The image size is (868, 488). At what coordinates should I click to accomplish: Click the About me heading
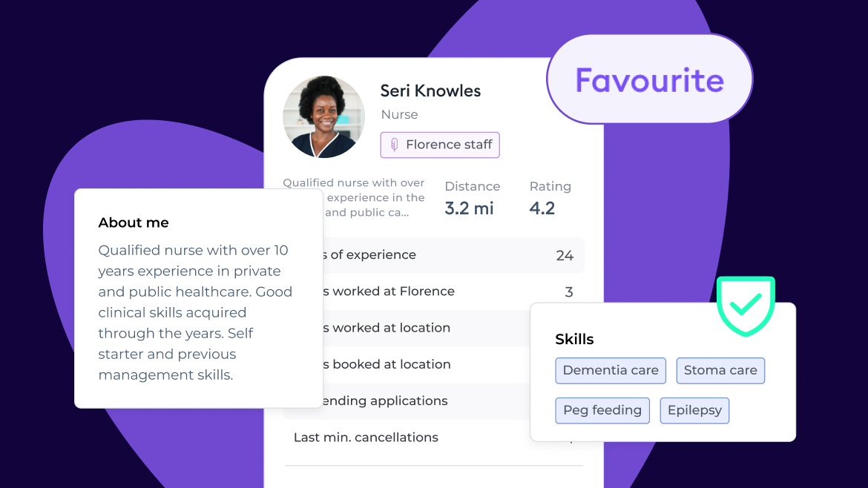134,222
